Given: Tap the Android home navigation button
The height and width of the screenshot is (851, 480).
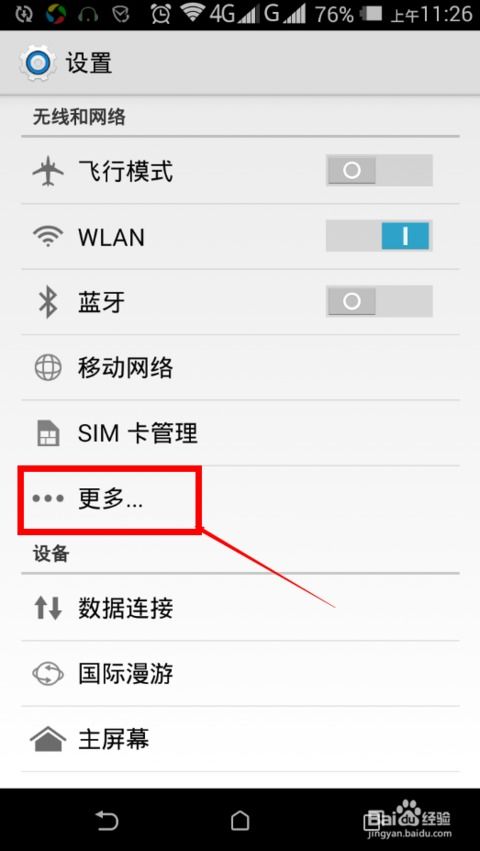Looking at the screenshot, I should click(240, 820).
